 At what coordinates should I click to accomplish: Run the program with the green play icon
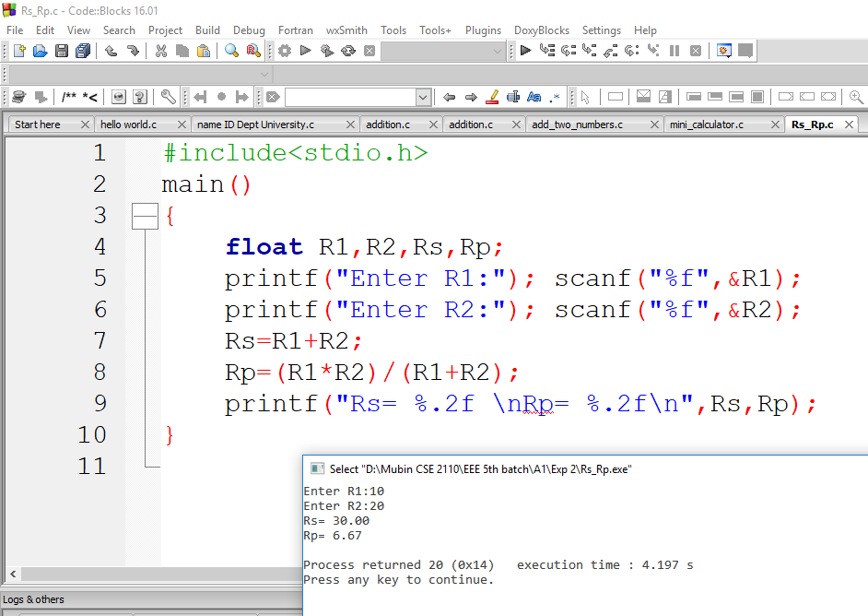[305, 51]
